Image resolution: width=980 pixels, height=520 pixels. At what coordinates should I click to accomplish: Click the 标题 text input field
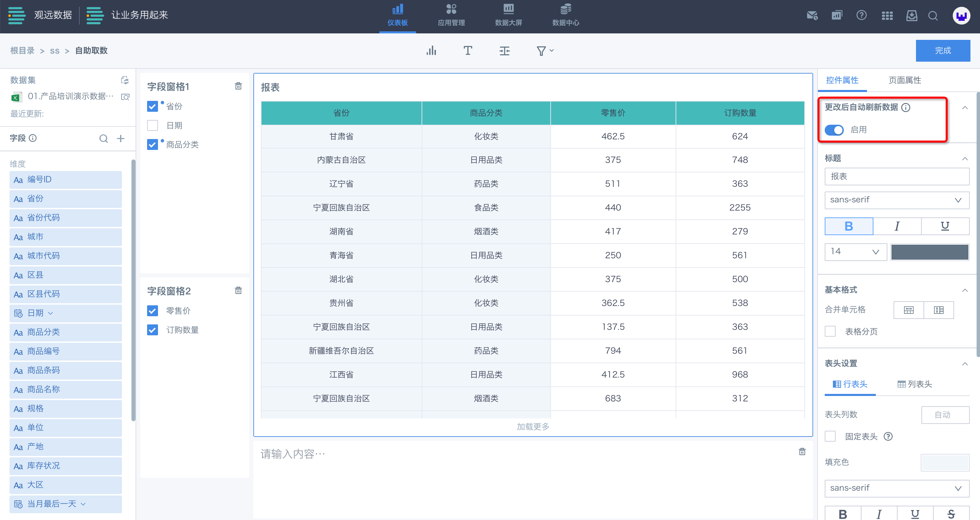896,176
